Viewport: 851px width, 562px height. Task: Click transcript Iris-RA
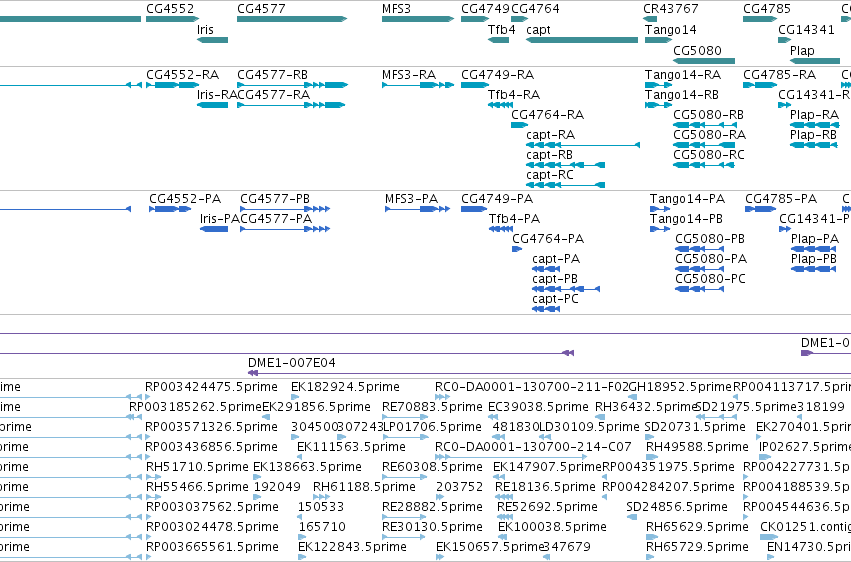click(212, 105)
